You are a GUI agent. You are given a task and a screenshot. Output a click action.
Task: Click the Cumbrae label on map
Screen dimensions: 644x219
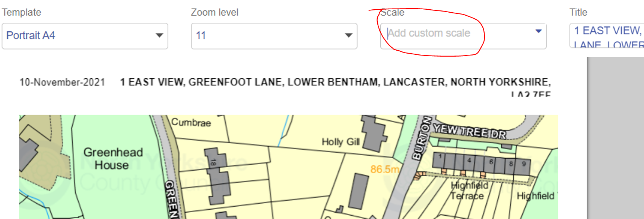[x=191, y=123]
